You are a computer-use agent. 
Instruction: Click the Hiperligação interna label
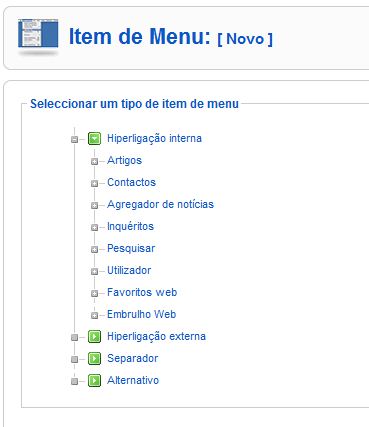coord(154,139)
